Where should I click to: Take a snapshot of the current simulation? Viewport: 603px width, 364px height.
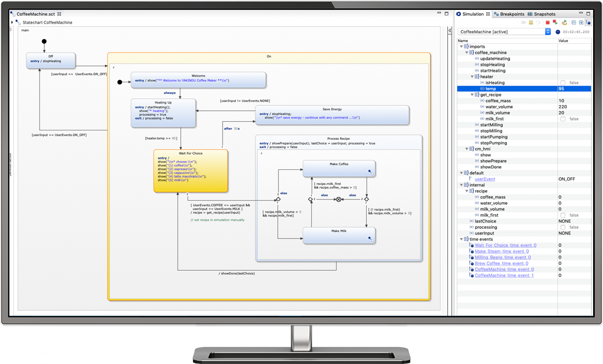tap(564, 22)
